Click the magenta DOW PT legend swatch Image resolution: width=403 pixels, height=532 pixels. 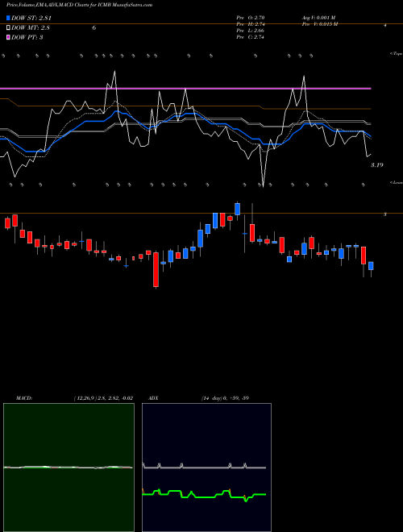8,37
